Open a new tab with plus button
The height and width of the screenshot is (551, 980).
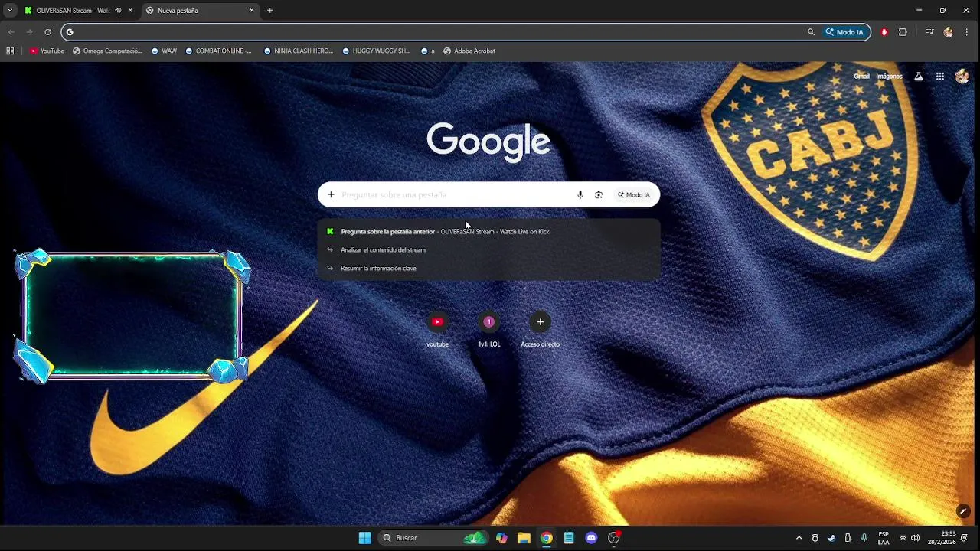(269, 11)
